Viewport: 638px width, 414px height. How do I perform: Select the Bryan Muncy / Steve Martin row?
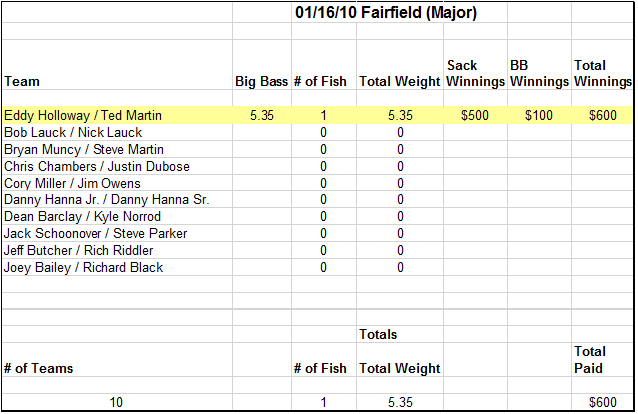317,149
